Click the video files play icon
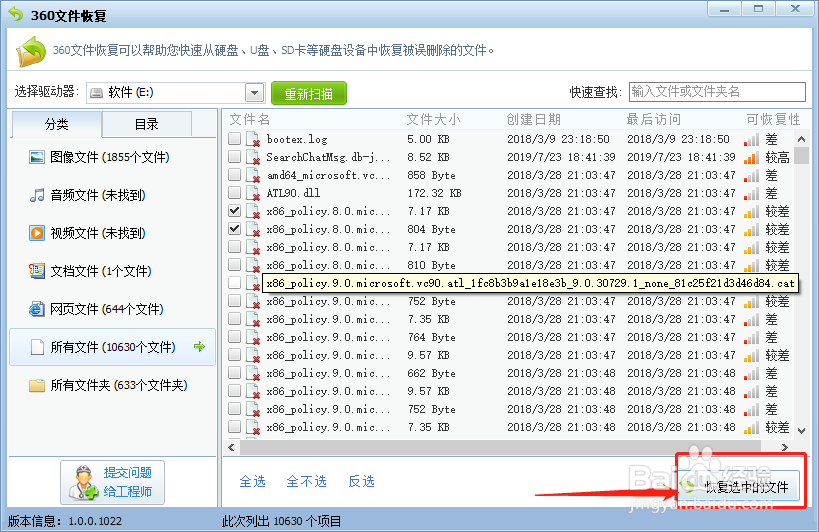Screen dimensions: 819x532 37,233
